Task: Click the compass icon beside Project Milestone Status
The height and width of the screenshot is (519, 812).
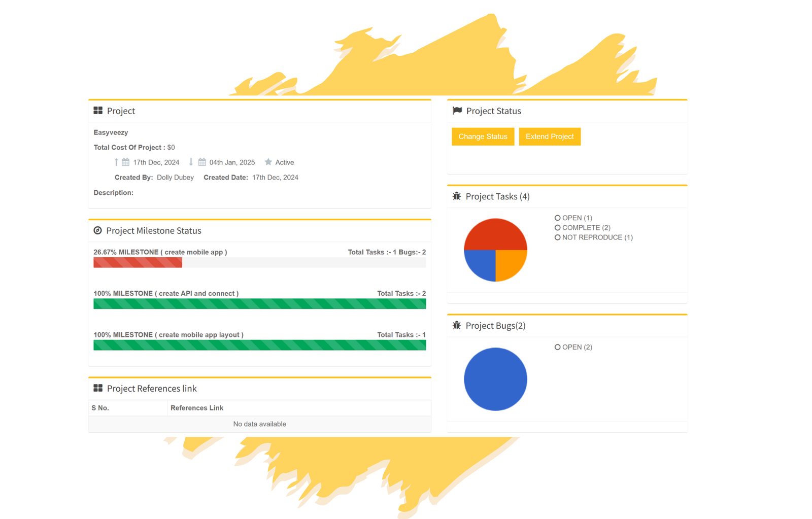Action: (98, 231)
